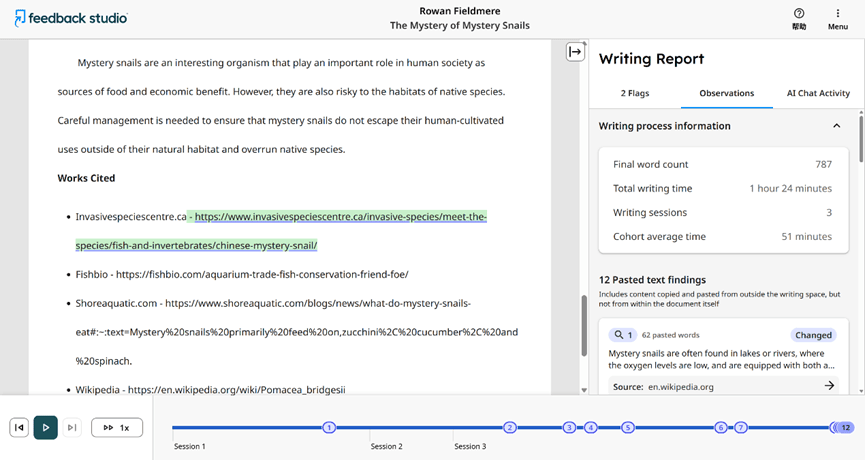Click the play button in playback controls
Image resolution: width=865 pixels, height=460 pixels.
point(45,427)
